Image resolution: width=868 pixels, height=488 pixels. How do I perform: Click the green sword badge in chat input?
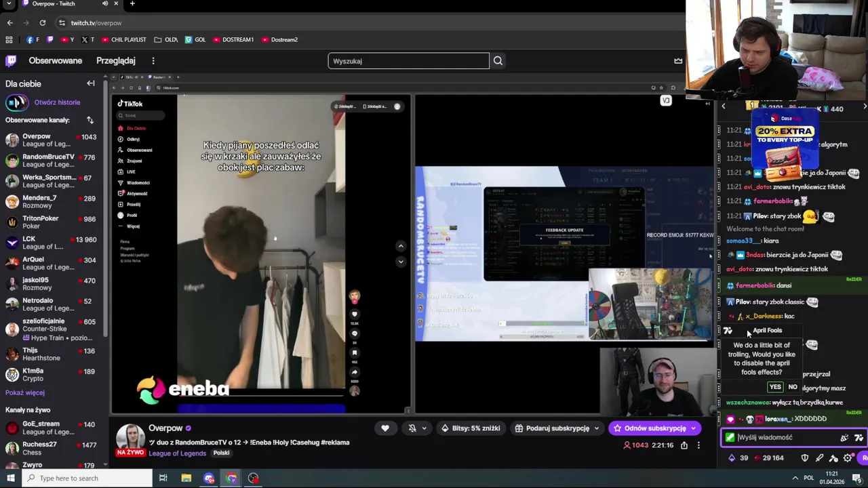(730, 438)
